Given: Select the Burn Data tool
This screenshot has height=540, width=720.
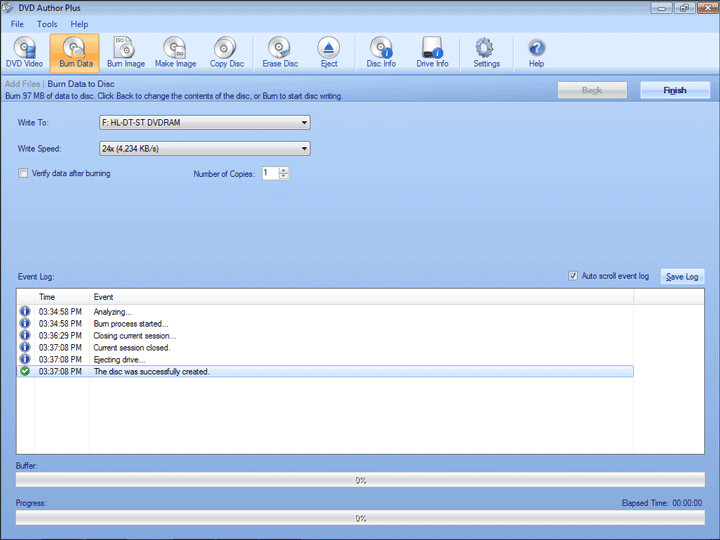Looking at the screenshot, I should [x=75, y=53].
